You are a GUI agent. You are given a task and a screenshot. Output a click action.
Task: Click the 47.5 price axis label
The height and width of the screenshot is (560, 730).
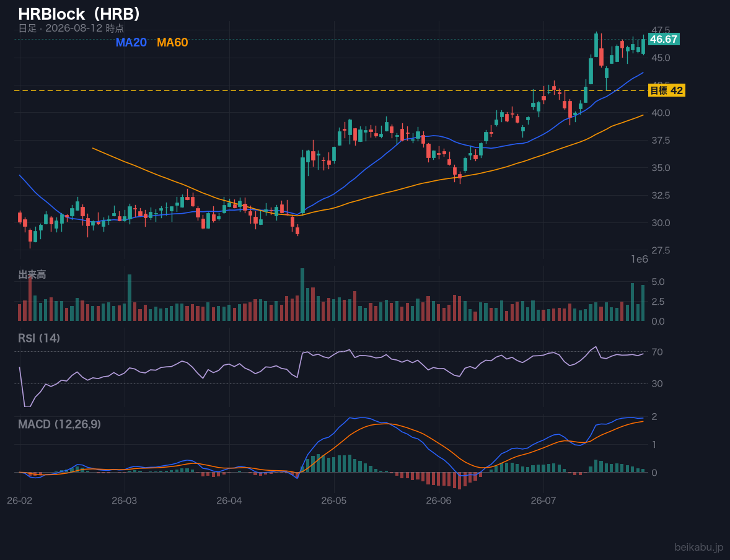661,30
